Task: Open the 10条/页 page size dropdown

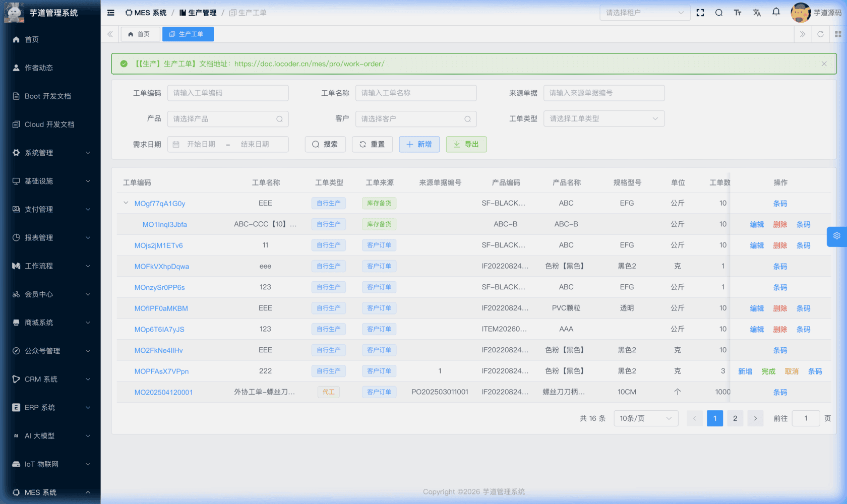Action: point(645,418)
